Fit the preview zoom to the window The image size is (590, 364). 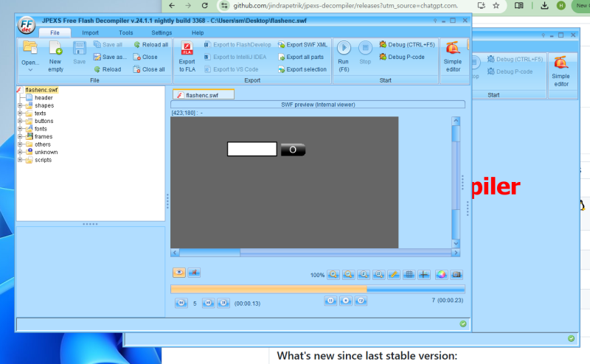pos(378,275)
